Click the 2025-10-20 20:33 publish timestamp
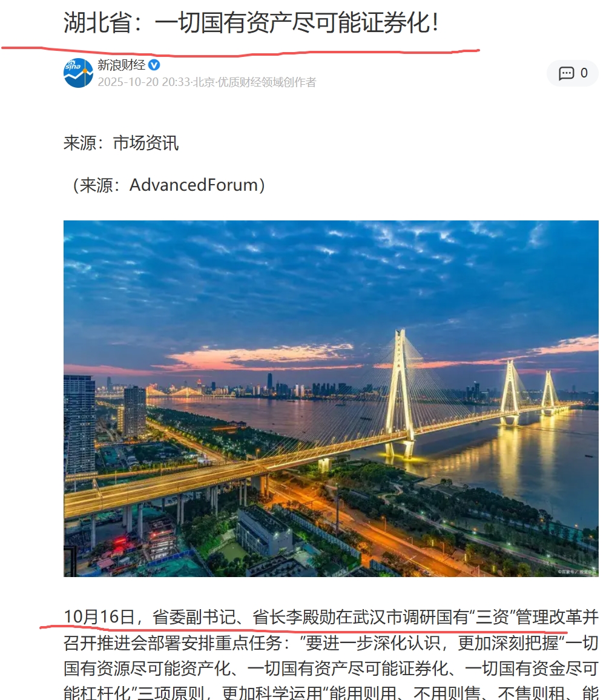The image size is (609, 700). (x=143, y=82)
